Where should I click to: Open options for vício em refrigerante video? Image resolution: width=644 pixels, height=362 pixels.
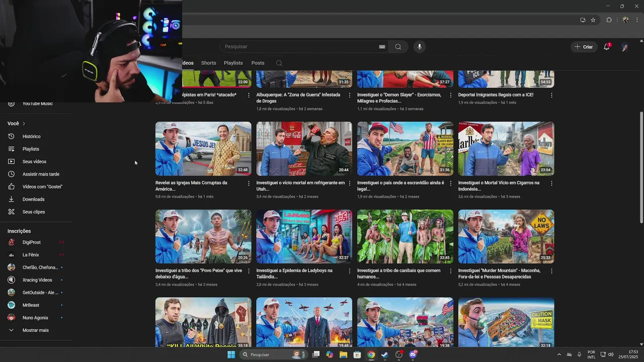(x=350, y=184)
